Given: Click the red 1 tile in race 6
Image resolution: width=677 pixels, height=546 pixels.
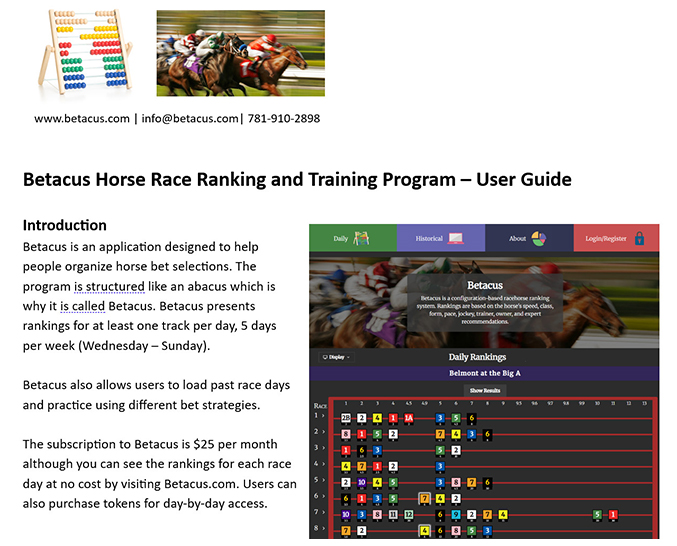Looking at the screenshot, I should (362, 499).
